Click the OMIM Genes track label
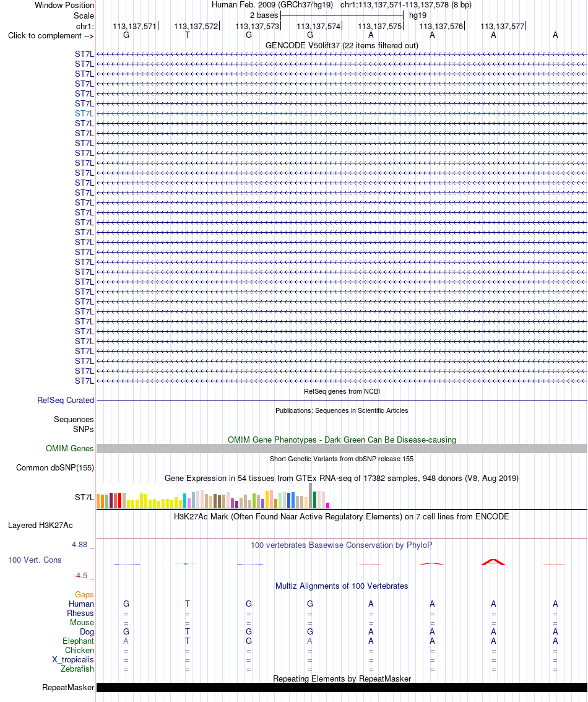 (69, 449)
